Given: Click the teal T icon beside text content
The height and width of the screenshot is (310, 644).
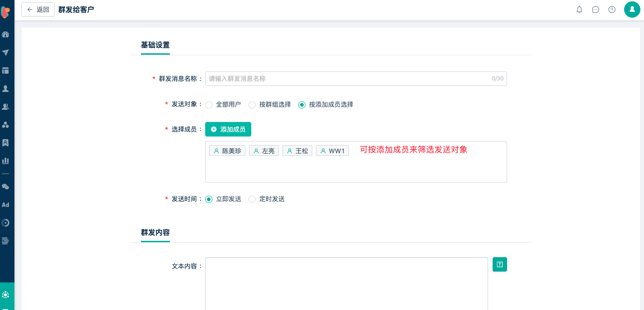Looking at the screenshot, I should (500, 264).
